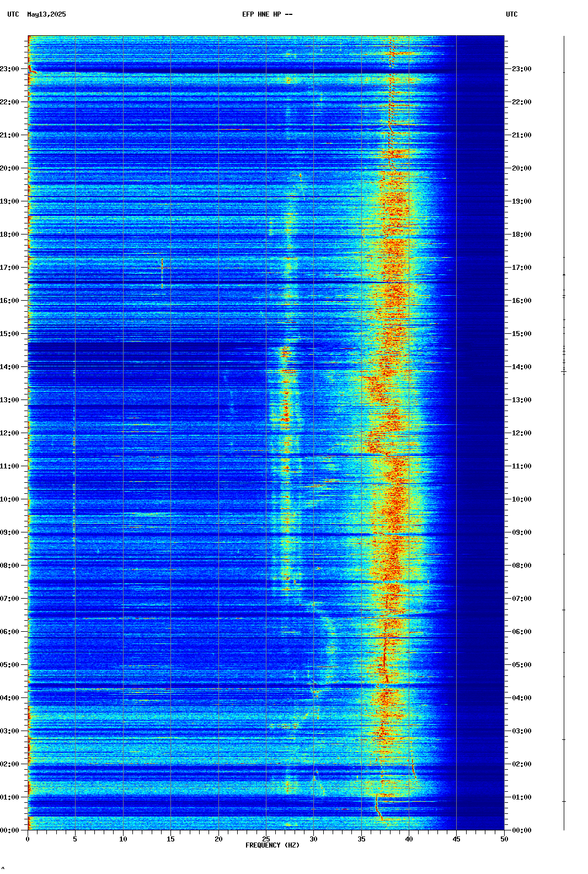This screenshot has height=874, width=588.
Task: Select the 25 Hz frequency tick label
Action: [266, 839]
